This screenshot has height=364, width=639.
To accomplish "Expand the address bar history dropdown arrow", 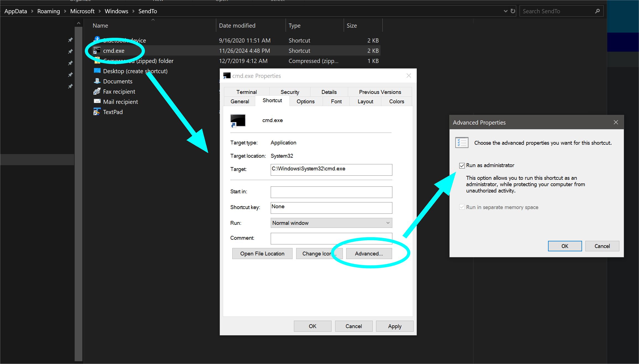I will click(x=505, y=11).
